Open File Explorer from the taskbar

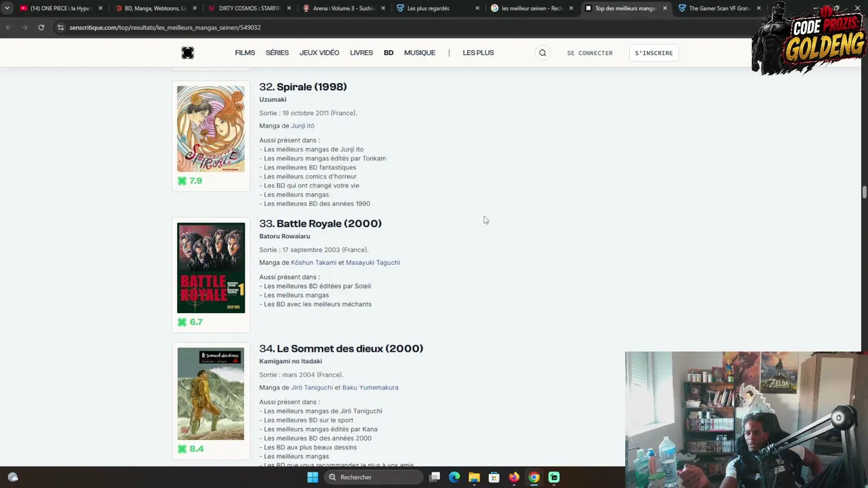(x=474, y=477)
